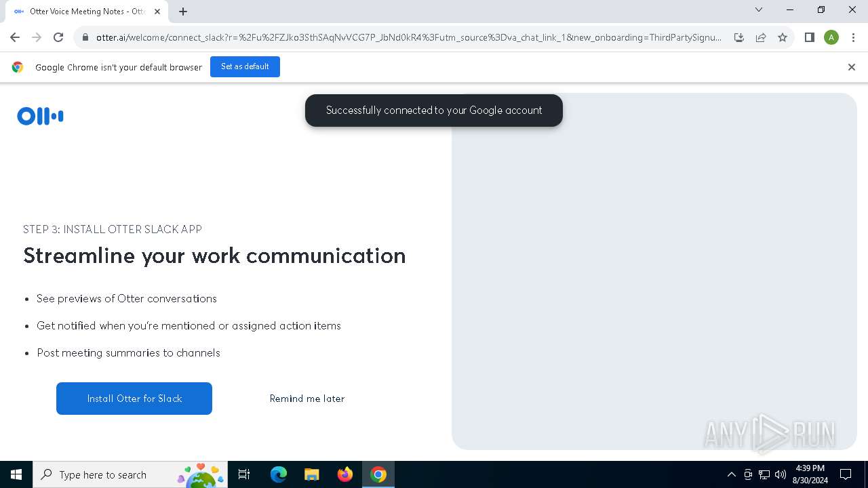868x488 pixels.
Task: Show hidden system tray icons
Action: tap(731, 474)
